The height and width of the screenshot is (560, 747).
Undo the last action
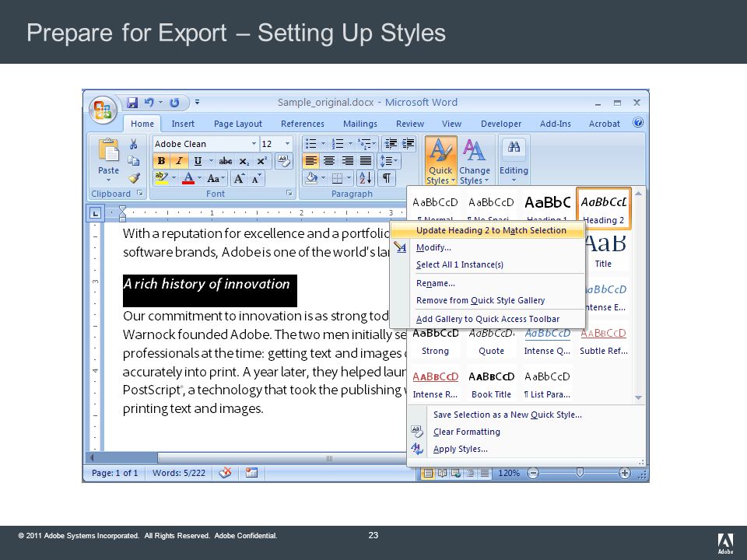point(149,103)
